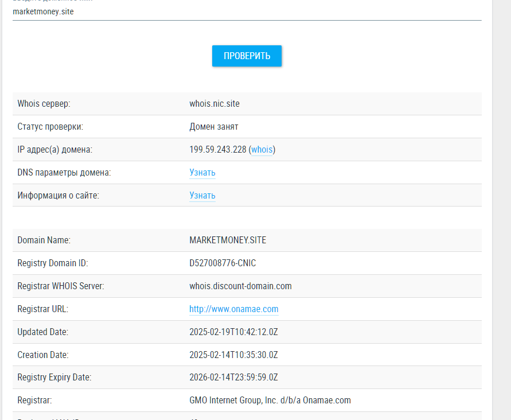The width and height of the screenshot is (511, 420).
Task: Click Узнать in the Информация о сайте row
Action: 202,195
